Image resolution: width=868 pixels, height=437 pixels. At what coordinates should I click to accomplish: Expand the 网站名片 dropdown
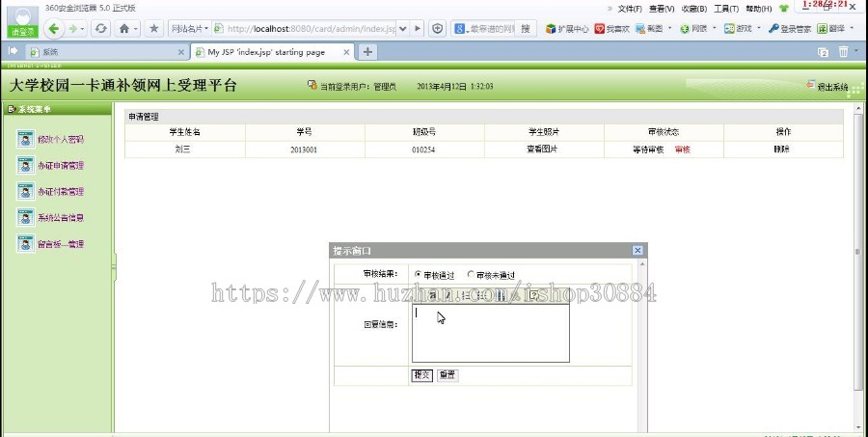pos(190,28)
